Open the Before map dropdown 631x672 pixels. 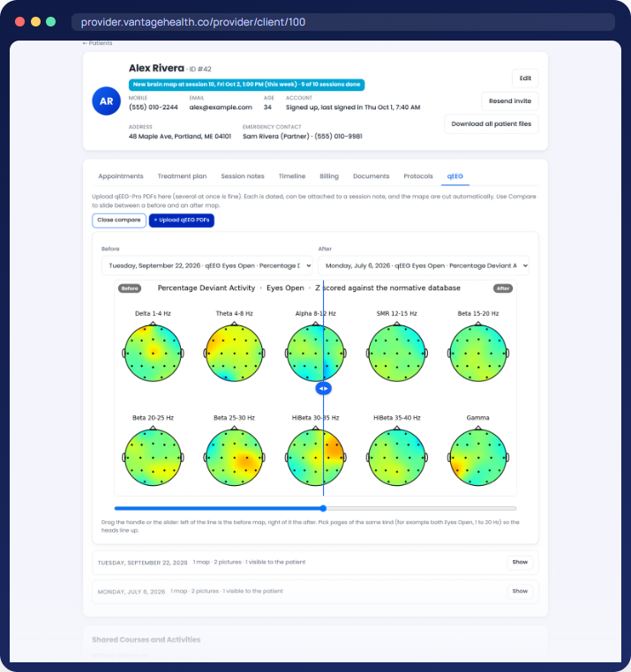tap(207, 265)
